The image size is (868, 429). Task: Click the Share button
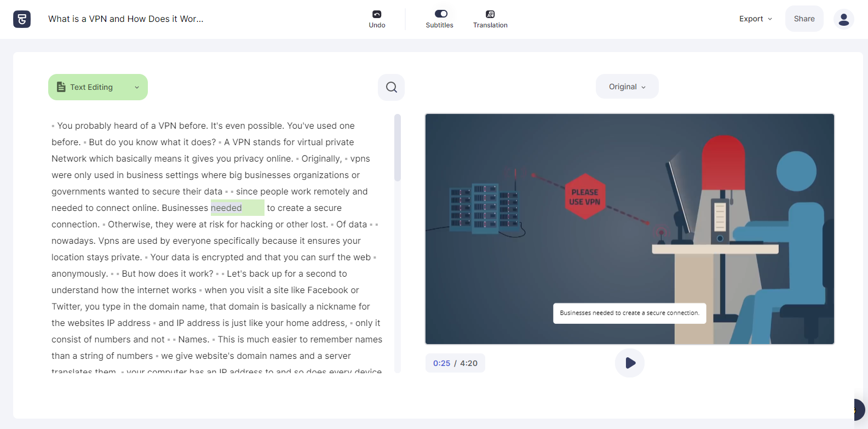click(804, 19)
